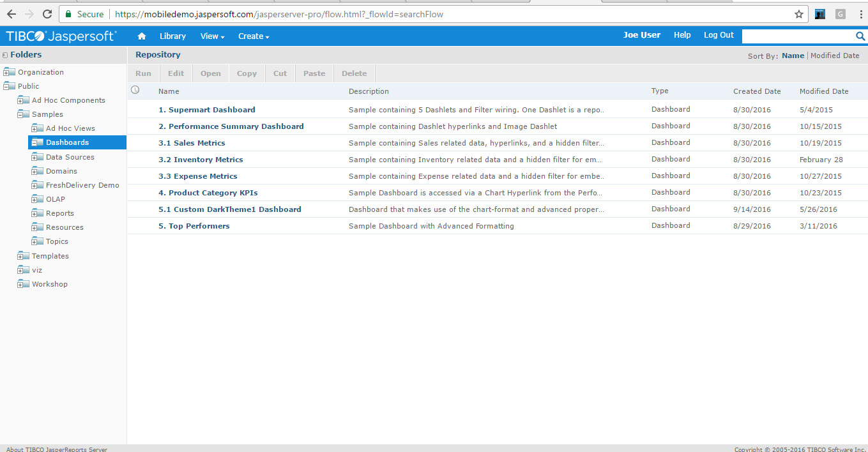
Task: Open 3.1 Sales Metrics dashboard
Action: pos(192,143)
